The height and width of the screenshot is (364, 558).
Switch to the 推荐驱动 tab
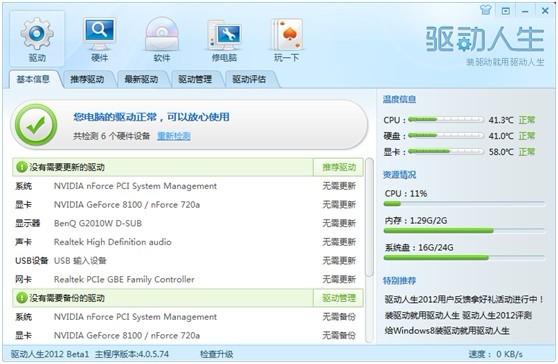pyautogui.click(x=87, y=79)
